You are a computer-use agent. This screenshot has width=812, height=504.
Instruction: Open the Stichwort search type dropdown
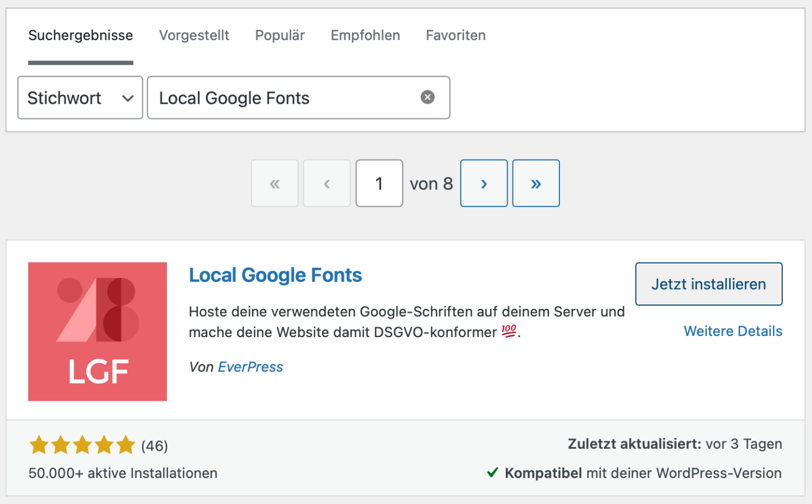(x=80, y=98)
